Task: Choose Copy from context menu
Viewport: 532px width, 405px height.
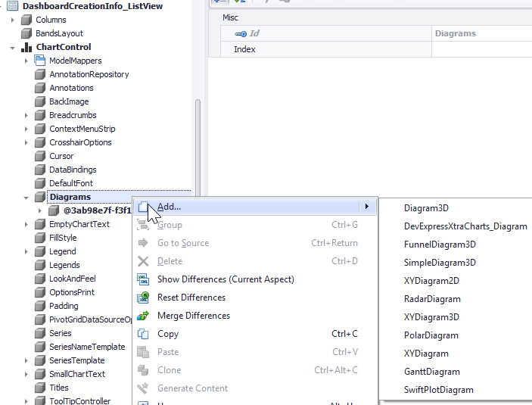Action: [x=255, y=334]
